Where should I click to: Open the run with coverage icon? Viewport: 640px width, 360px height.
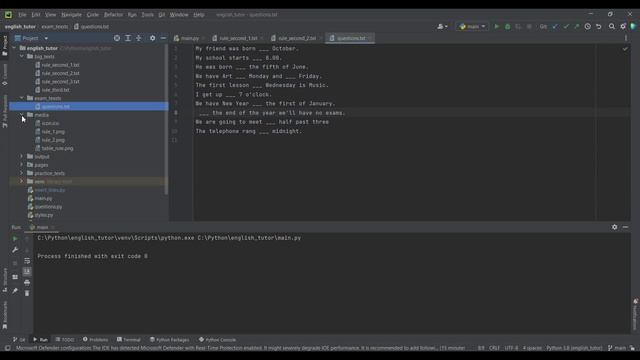pos(518,27)
